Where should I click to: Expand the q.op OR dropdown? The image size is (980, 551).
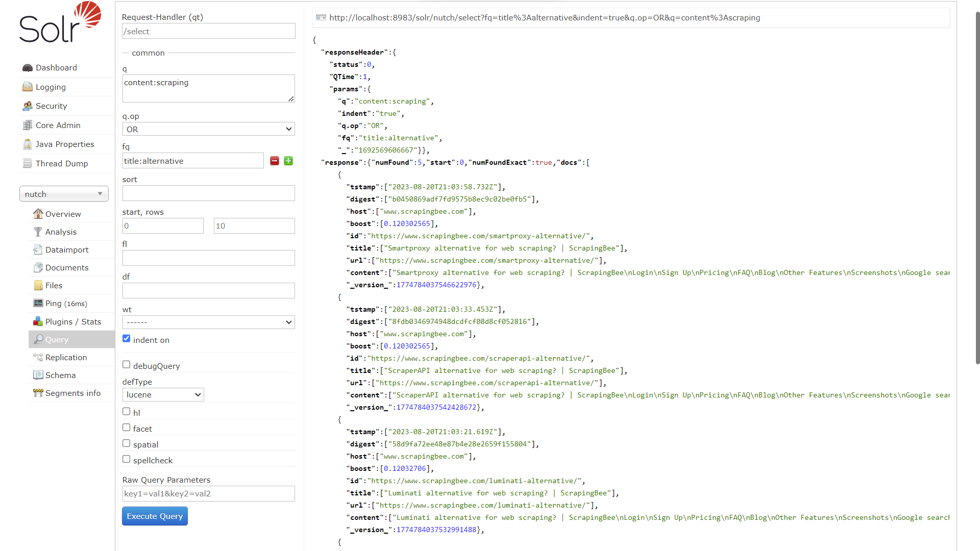(x=208, y=129)
